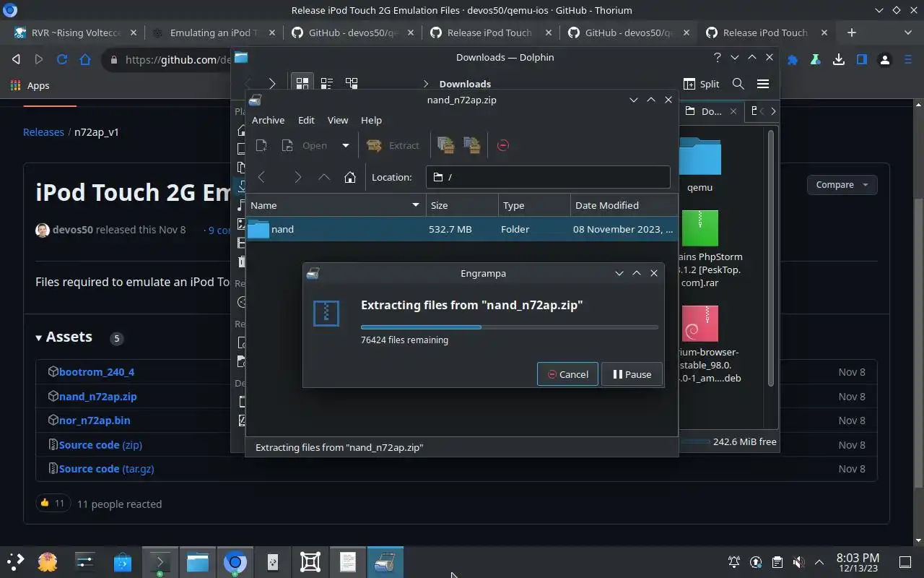Open the dropdown arrow beside Open button

click(345, 145)
